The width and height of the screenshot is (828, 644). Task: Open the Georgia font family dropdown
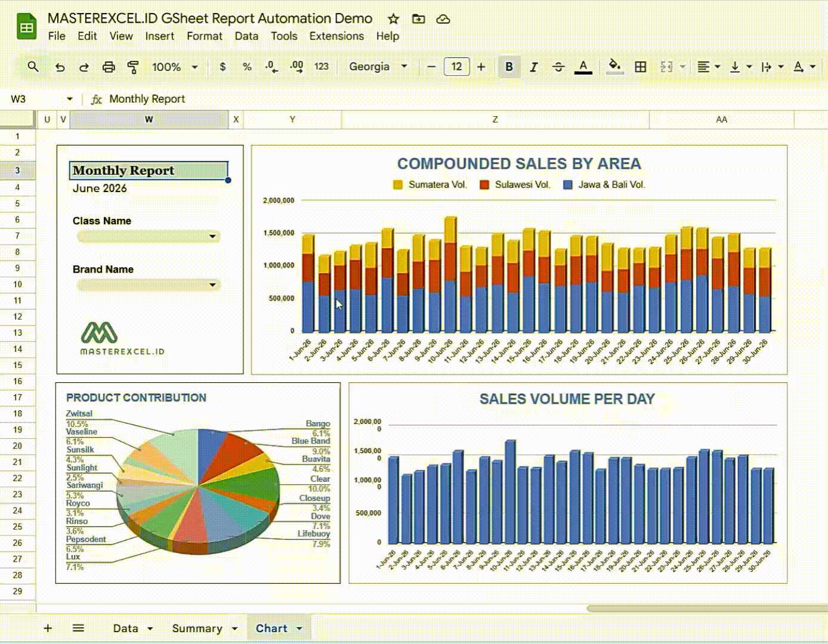click(x=378, y=67)
